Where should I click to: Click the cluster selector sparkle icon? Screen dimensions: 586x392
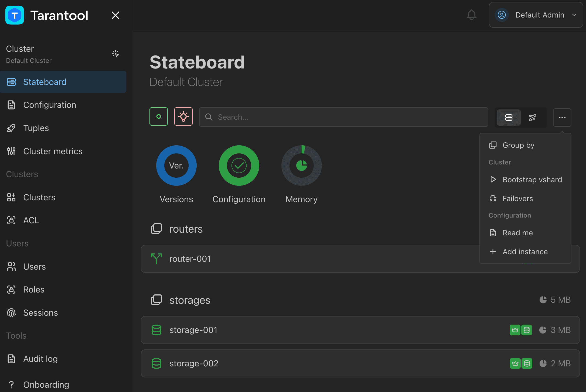115,54
